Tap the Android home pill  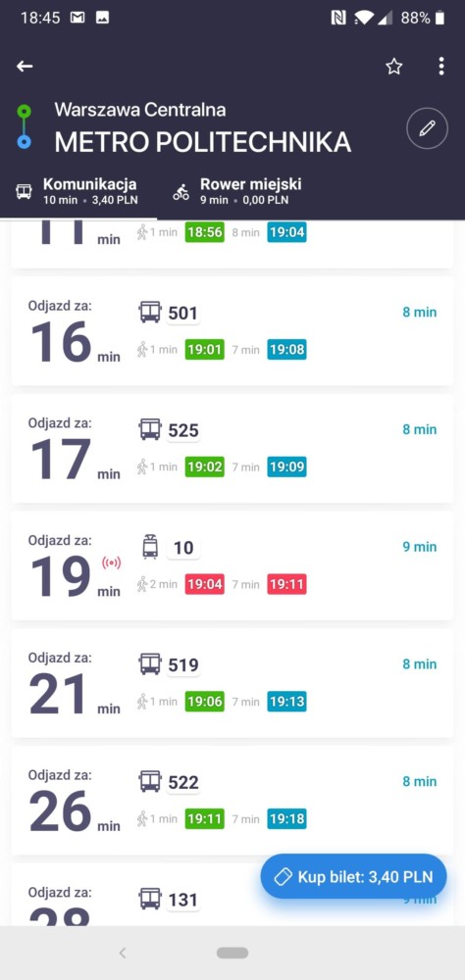point(232,953)
